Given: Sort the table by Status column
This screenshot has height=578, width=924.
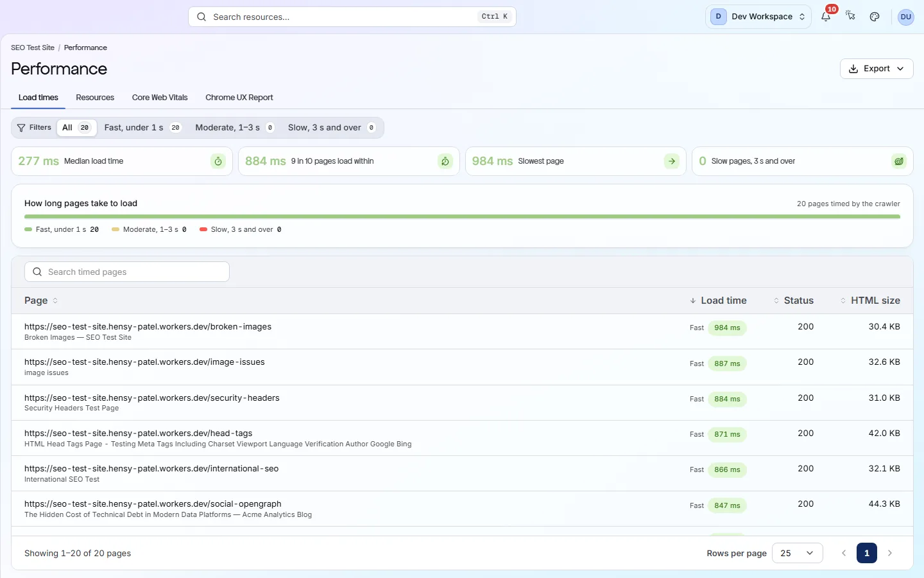Looking at the screenshot, I should [793, 301].
